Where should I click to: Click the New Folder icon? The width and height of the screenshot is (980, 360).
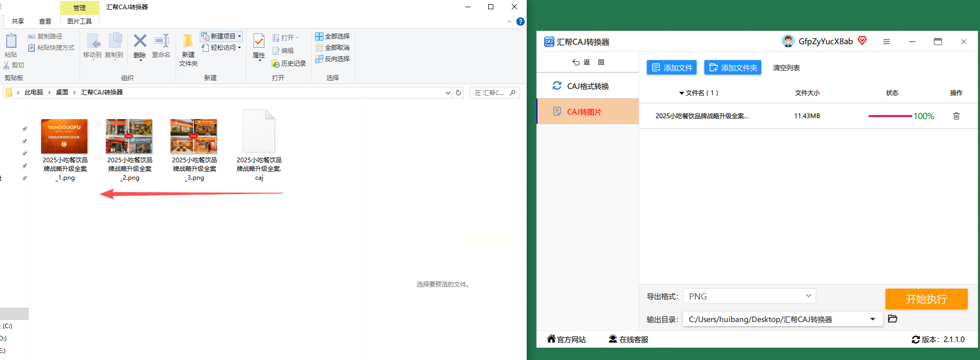(x=188, y=42)
